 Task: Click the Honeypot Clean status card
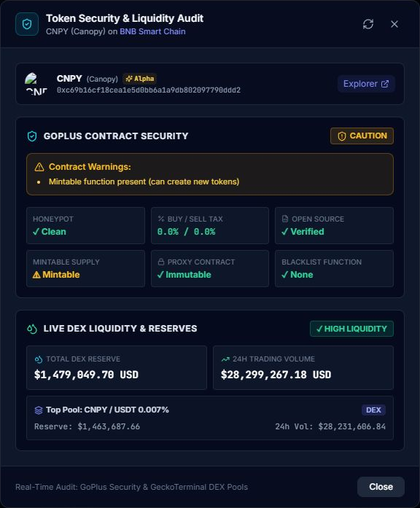85,225
